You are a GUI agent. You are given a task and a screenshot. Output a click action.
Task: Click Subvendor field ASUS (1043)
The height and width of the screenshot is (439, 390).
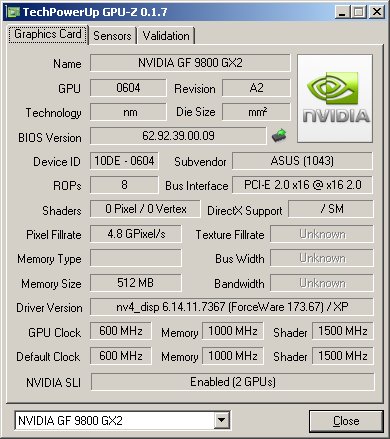[302, 161]
